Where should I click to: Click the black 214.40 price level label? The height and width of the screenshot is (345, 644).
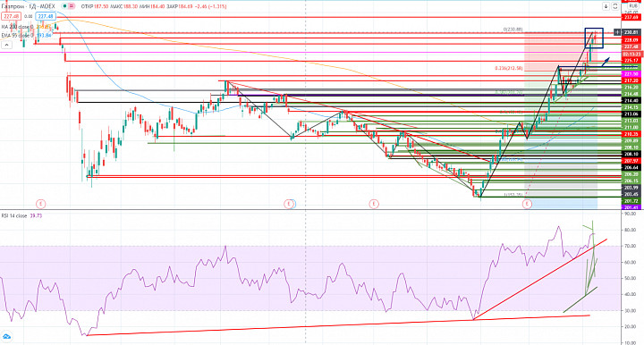631,100
